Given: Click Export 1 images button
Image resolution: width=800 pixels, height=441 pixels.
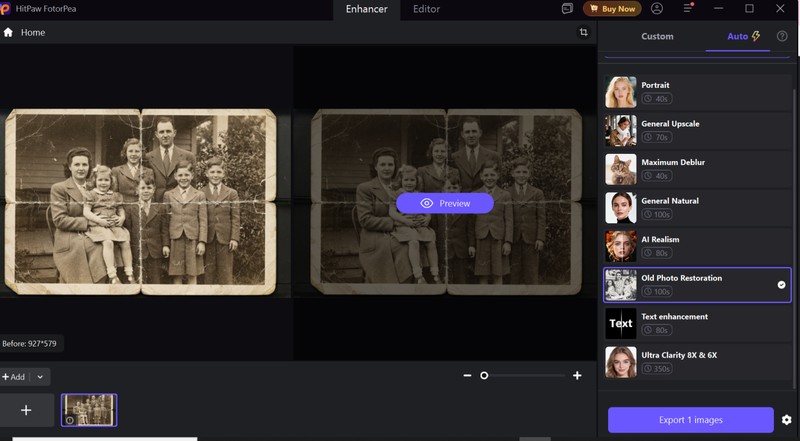Looking at the screenshot, I should pyautogui.click(x=691, y=420).
